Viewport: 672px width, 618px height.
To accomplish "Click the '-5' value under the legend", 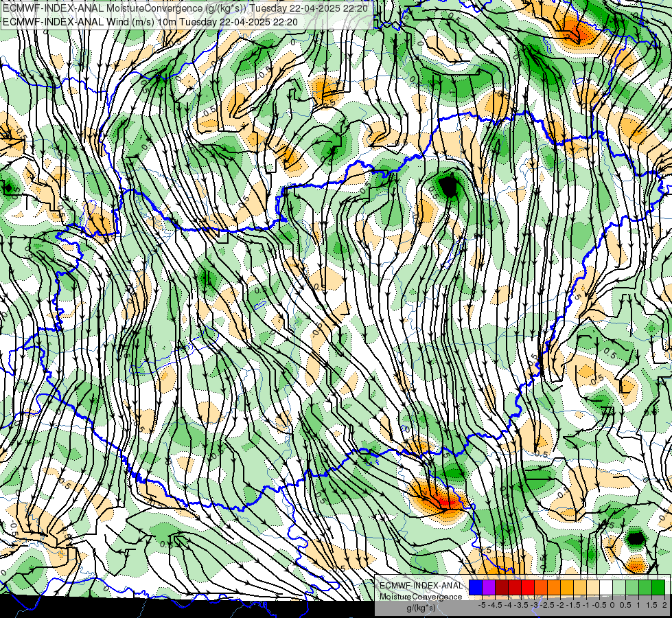I will 482,605.
